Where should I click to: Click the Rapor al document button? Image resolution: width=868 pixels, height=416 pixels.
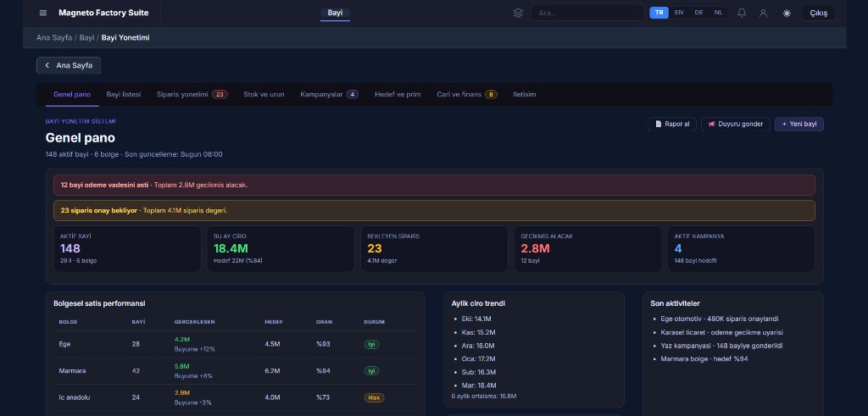tap(672, 124)
